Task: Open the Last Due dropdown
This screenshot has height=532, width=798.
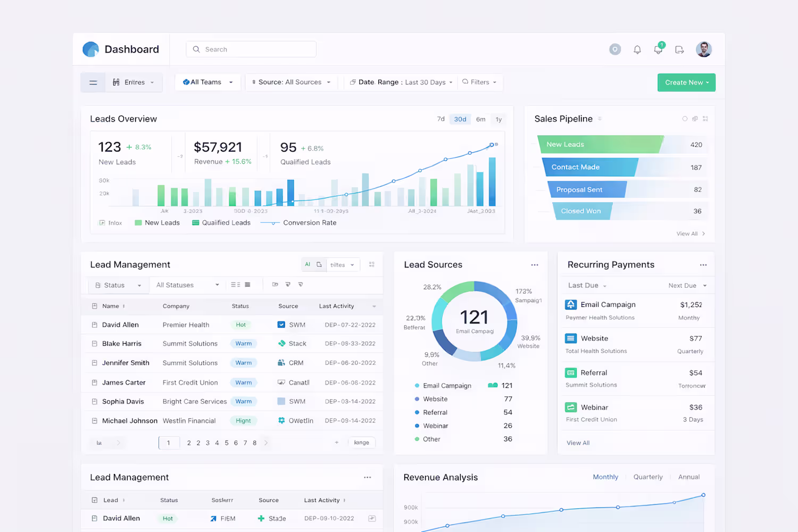Action: pyautogui.click(x=587, y=286)
